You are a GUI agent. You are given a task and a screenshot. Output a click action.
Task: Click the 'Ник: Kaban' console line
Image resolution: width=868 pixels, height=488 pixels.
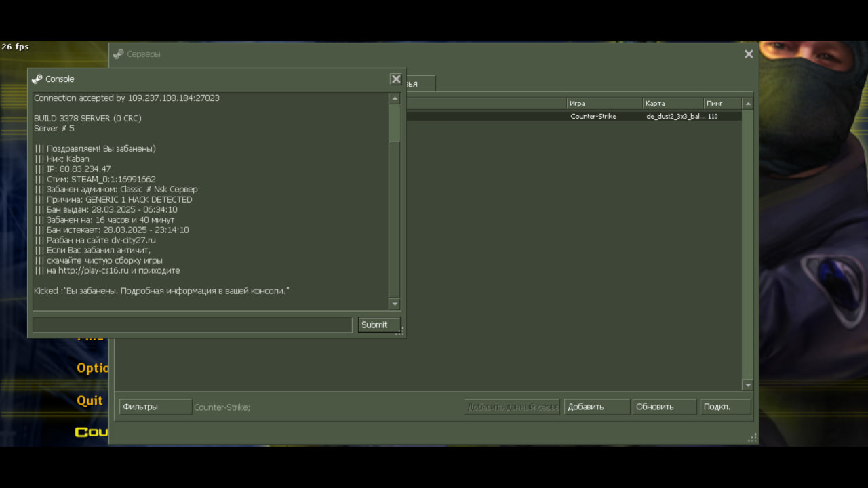pos(62,159)
